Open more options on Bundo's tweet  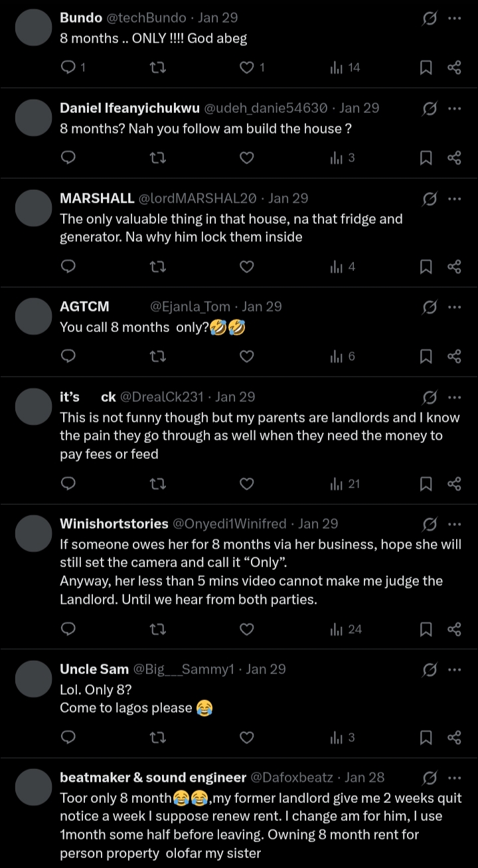pyautogui.click(x=454, y=18)
